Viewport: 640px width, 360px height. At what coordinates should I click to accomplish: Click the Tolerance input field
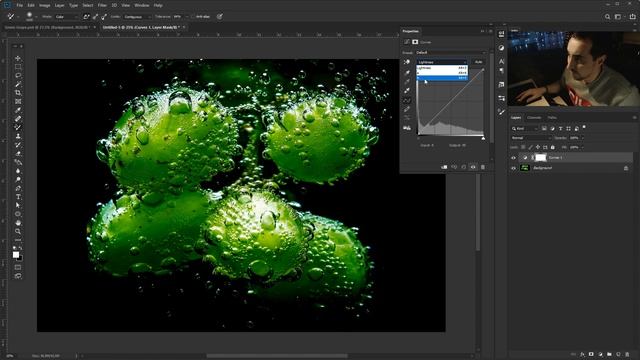(179, 17)
